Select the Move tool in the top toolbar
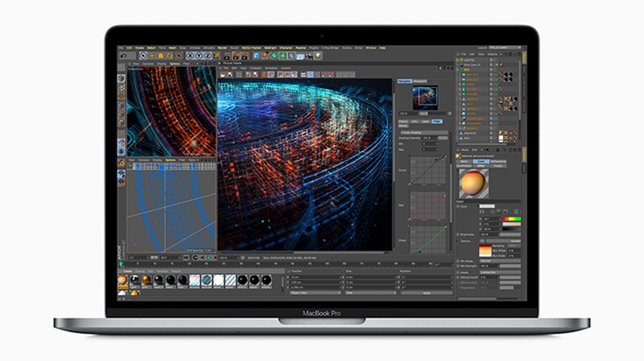Image resolution: width=644 pixels, height=361 pixels. point(152,56)
